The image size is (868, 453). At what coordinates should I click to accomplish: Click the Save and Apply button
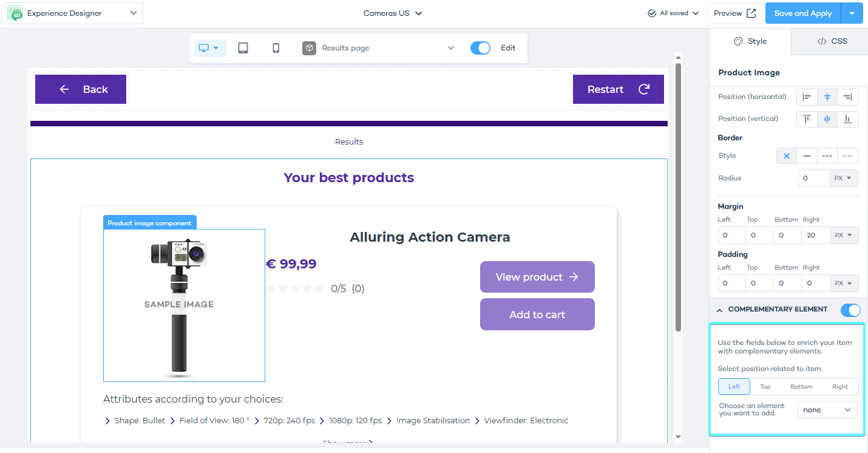coord(802,13)
